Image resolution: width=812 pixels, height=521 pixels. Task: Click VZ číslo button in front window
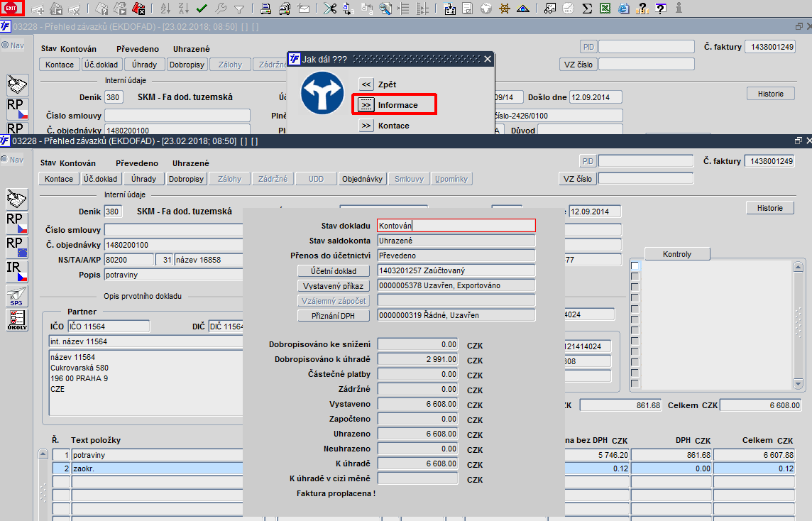point(577,179)
